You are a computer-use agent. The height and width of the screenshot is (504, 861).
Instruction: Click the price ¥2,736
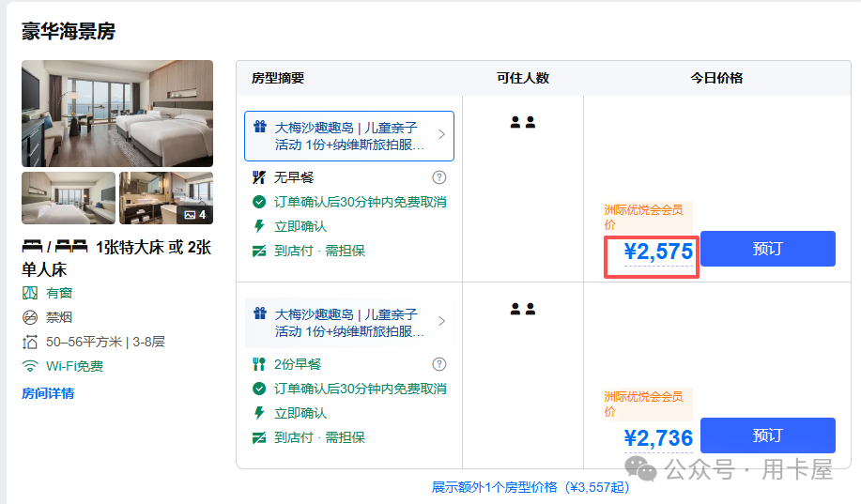point(658,438)
